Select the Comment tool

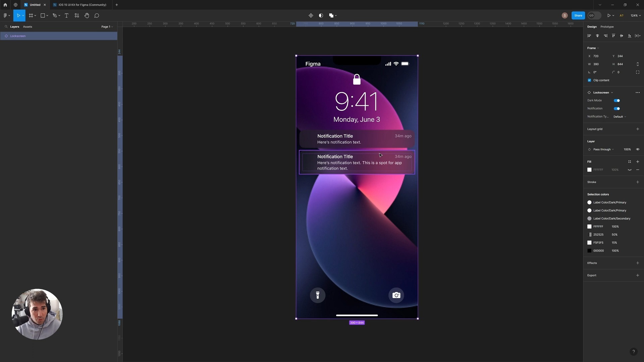coord(97,15)
